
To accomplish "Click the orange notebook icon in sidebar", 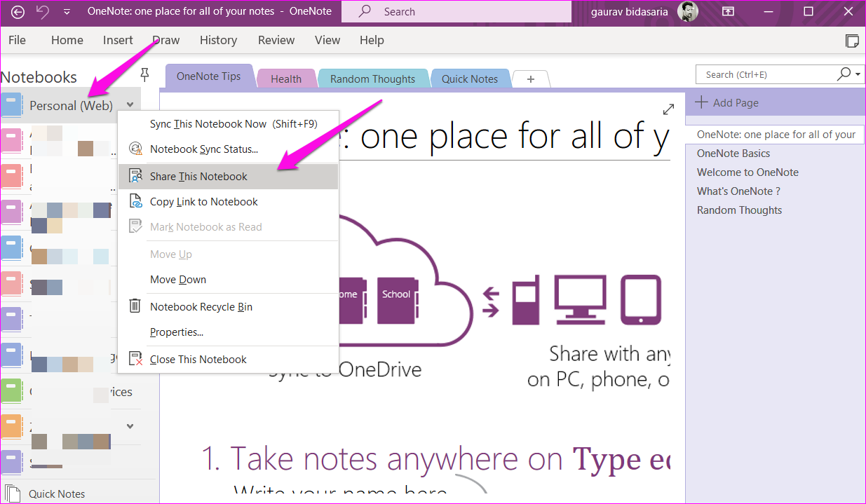I will (x=13, y=426).
